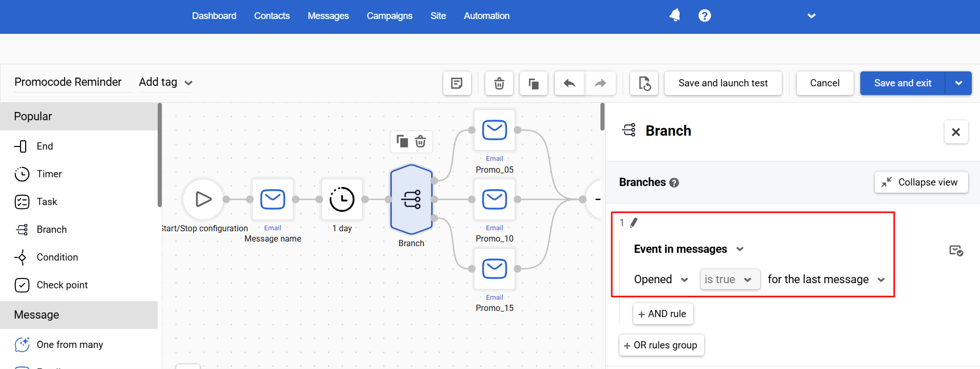The image size is (980, 369).
Task: Delete the selected Branch node
Action: [421, 141]
